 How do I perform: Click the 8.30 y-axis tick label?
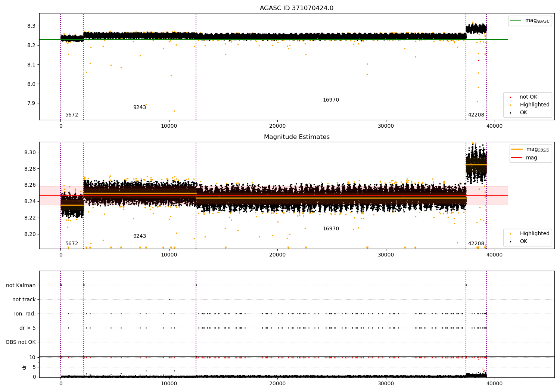tap(30, 153)
